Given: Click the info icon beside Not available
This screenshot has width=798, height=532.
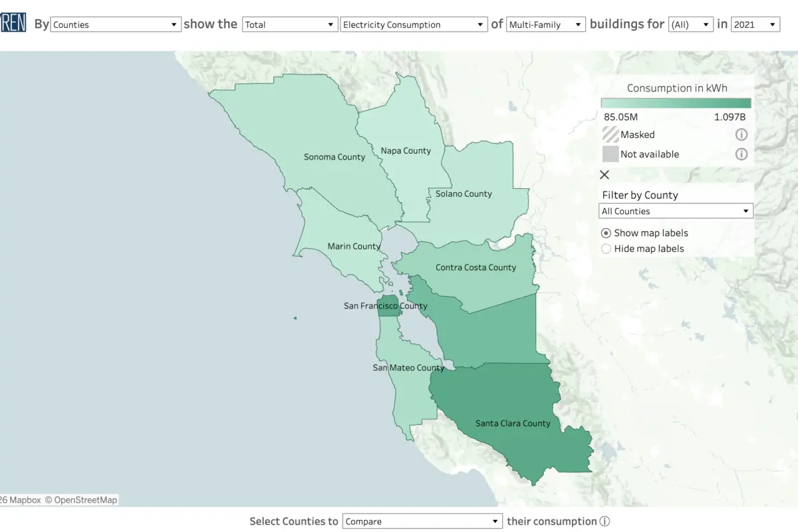Looking at the screenshot, I should pyautogui.click(x=741, y=154).
